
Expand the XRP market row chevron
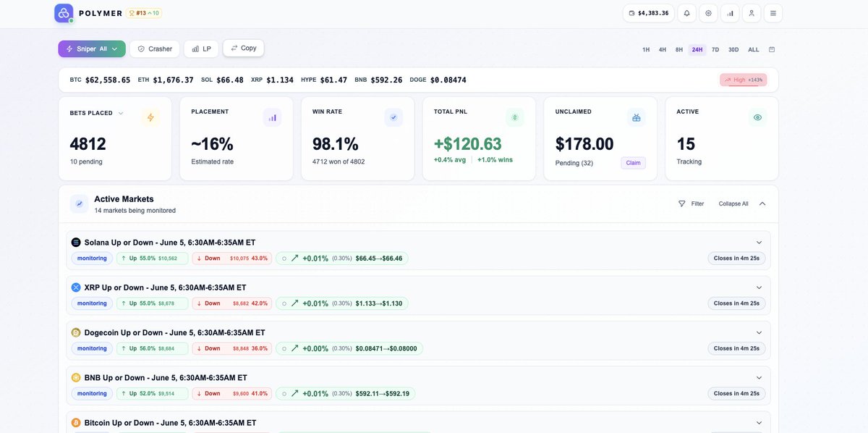point(759,287)
